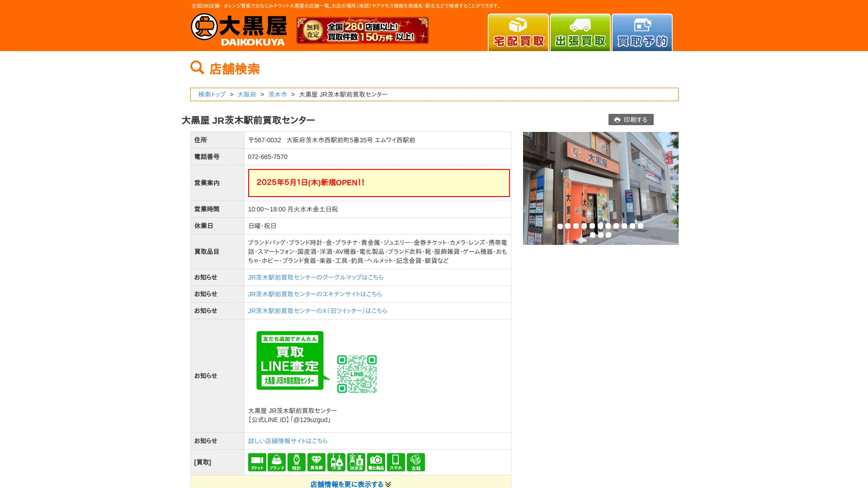Open the グーグルマップはこちら link

pos(316,277)
